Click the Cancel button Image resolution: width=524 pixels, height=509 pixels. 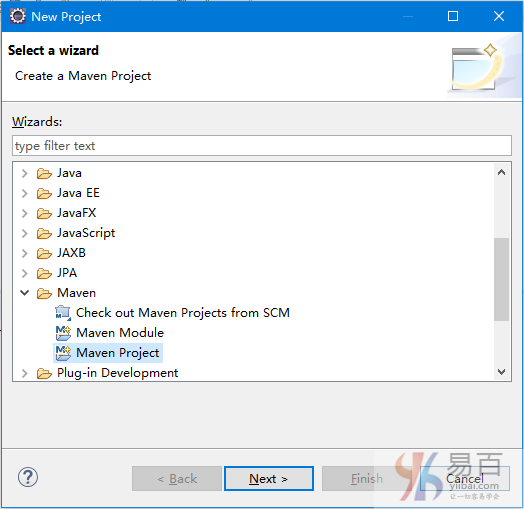pyautogui.click(x=465, y=479)
